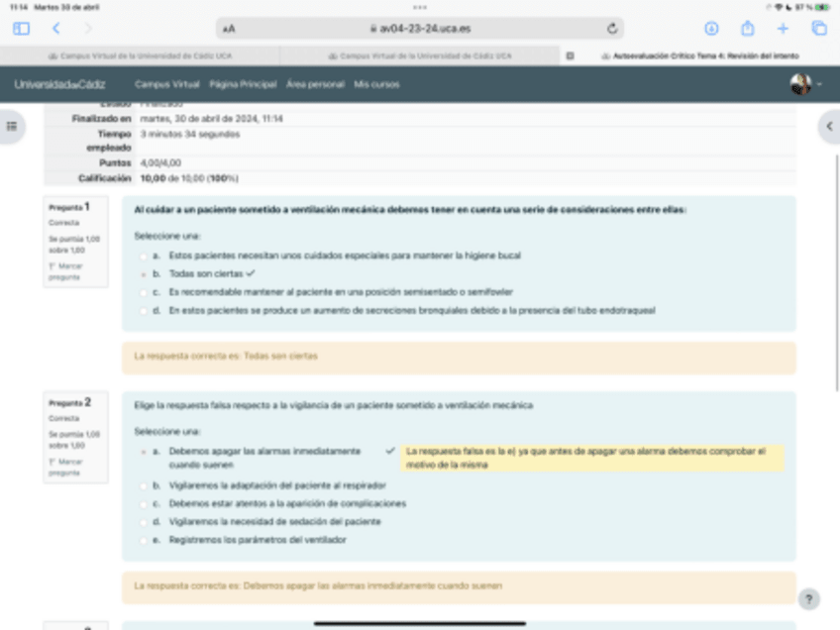Click the question 1 statement about ventilación mecánica
Image resolution: width=840 pixels, height=630 pixels.
(x=410, y=210)
